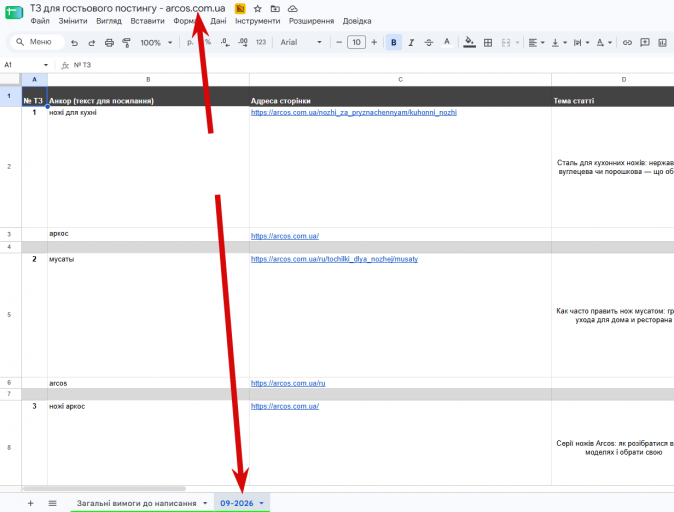
Task: Open the text color picker
Action: coord(447,42)
